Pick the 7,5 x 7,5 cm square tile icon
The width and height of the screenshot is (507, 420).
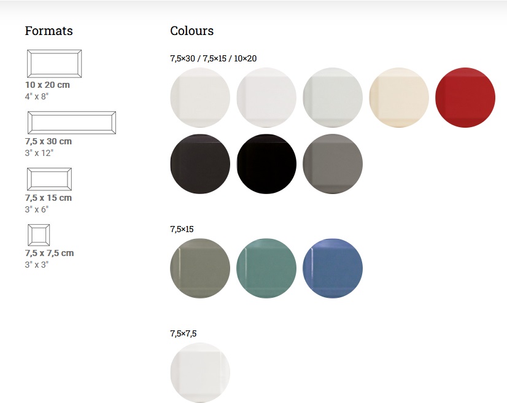pos(39,235)
